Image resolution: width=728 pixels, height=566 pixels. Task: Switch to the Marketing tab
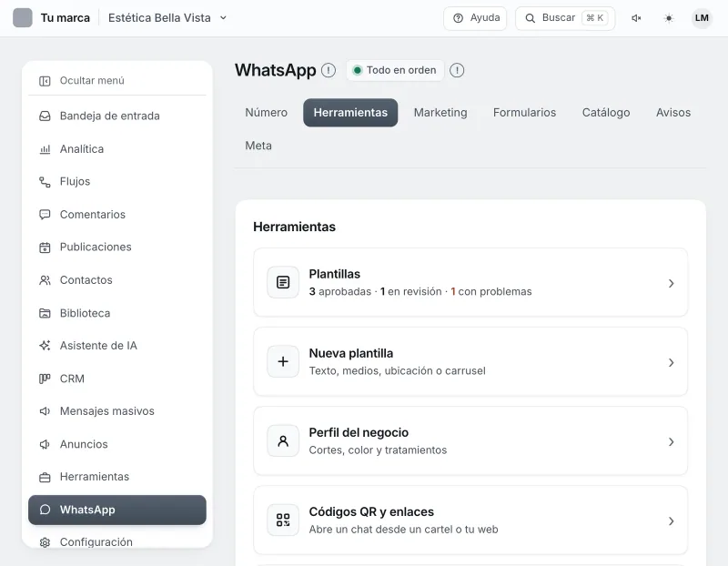[x=440, y=112]
